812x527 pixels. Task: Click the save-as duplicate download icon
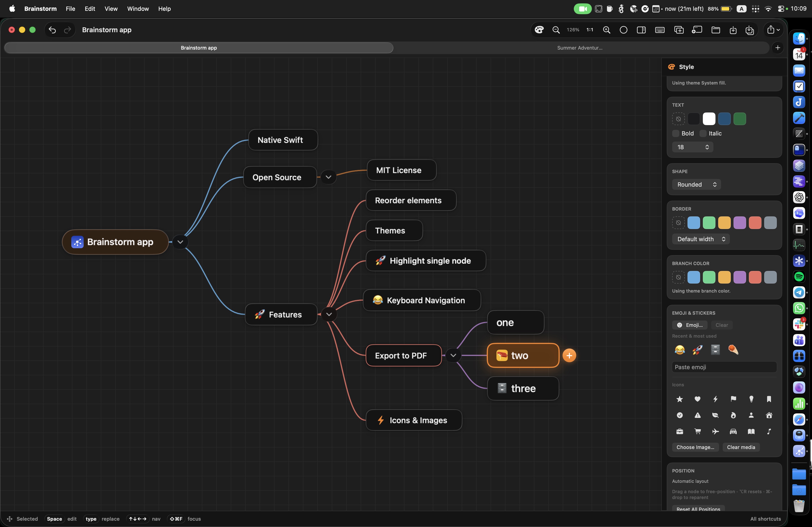[x=750, y=30]
